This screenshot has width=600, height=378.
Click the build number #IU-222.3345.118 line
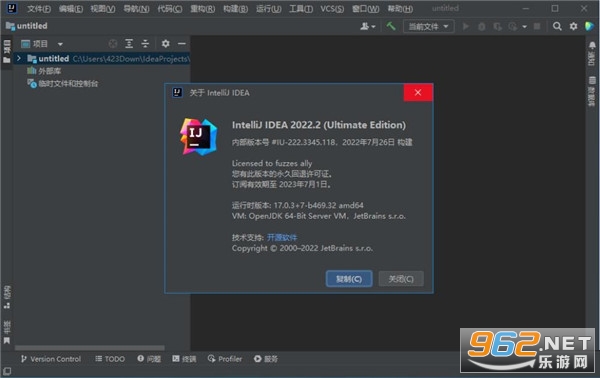tap(322, 142)
